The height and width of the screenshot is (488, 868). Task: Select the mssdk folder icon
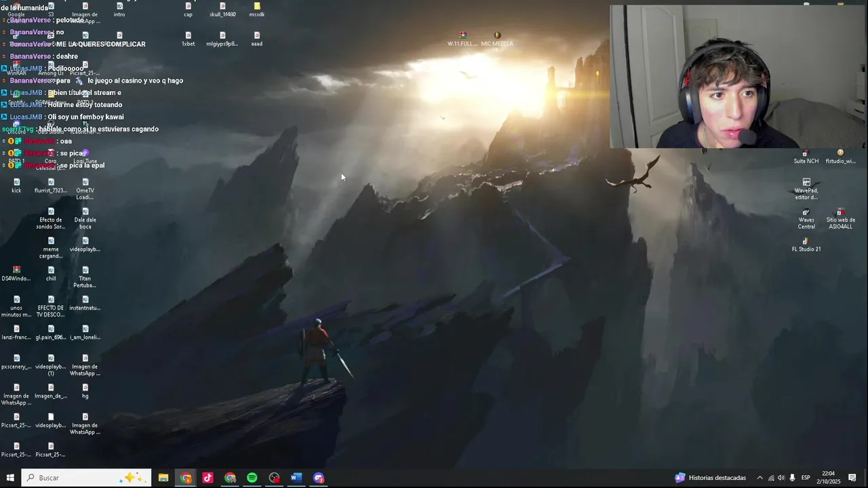coord(256,9)
